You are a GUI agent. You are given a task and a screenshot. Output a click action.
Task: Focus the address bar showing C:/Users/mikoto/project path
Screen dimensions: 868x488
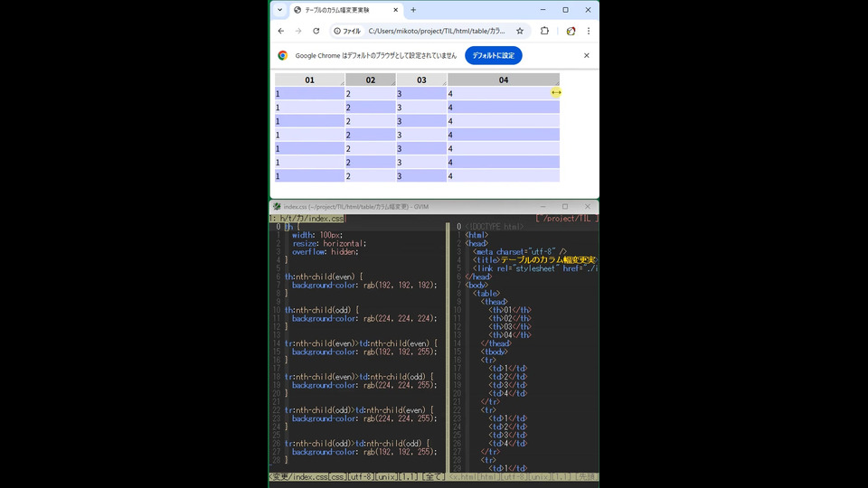coord(437,31)
